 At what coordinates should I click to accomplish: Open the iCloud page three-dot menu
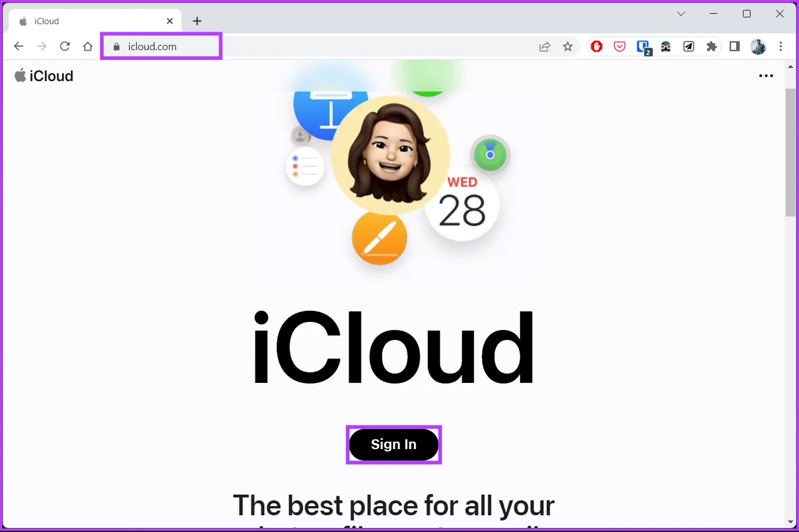[766, 76]
